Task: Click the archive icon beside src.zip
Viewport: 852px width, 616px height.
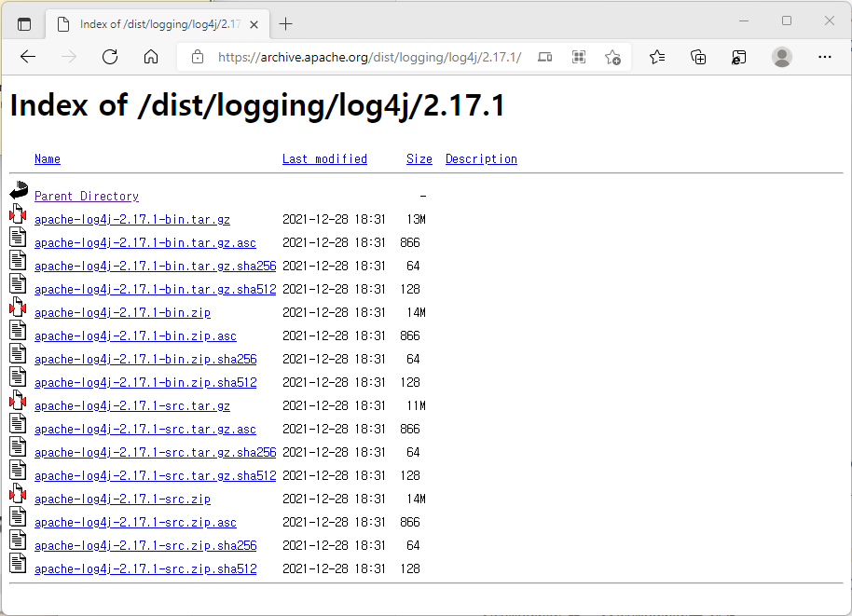Action: [x=18, y=493]
